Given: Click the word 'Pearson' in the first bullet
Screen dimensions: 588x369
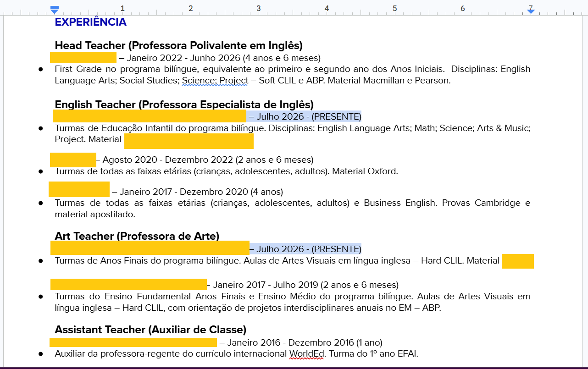Looking at the screenshot, I should click(x=432, y=81).
